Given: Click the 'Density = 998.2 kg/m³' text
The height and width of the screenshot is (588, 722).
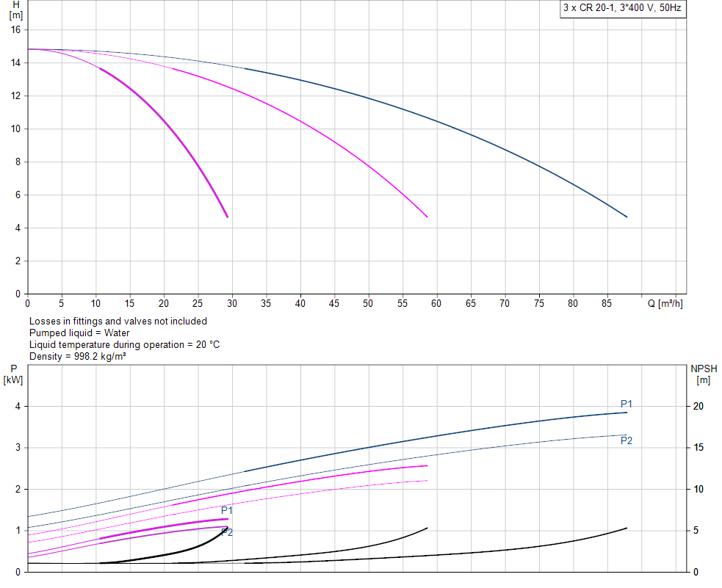Looking at the screenshot, I should (x=77, y=356).
